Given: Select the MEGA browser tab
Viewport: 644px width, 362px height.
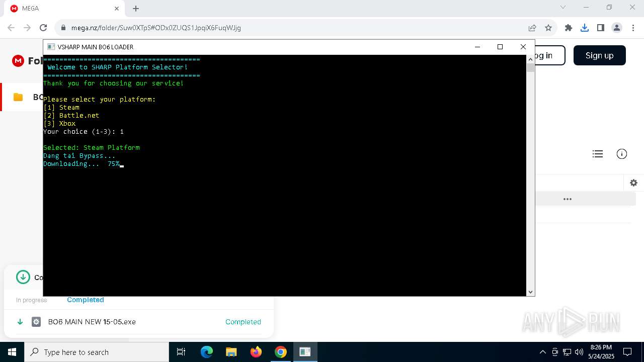Looking at the screenshot, I should (64, 8).
